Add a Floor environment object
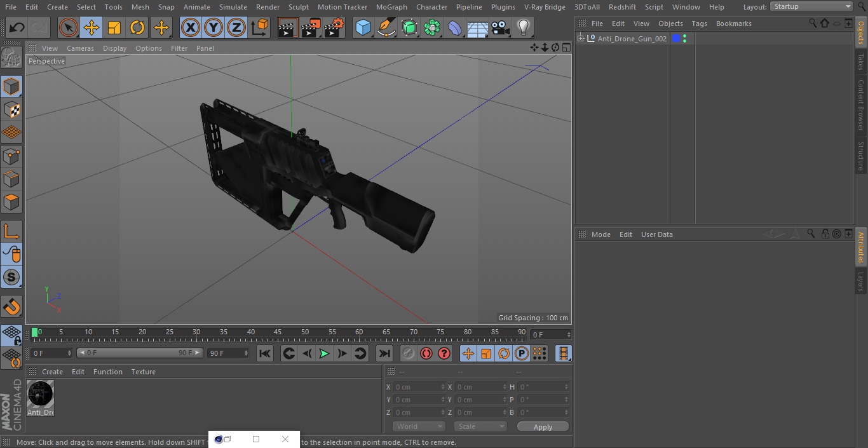This screenshot has height=448, width=868. pos(478,27)
